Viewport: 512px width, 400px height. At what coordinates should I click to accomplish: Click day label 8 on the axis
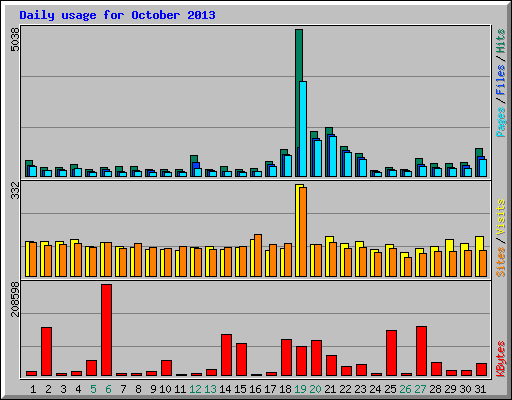click(x=138, y=389)
